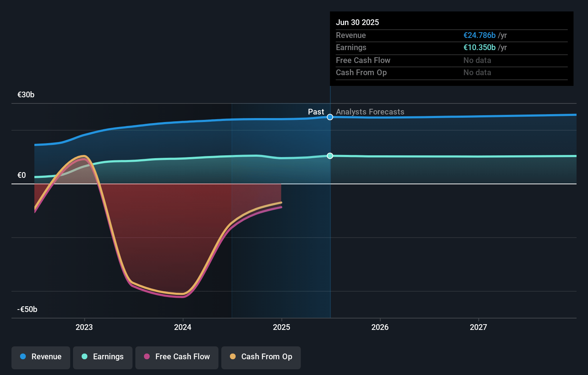Select the blue revenue data point marker
The height and width of the screenshot is (375, 588).
330,117
